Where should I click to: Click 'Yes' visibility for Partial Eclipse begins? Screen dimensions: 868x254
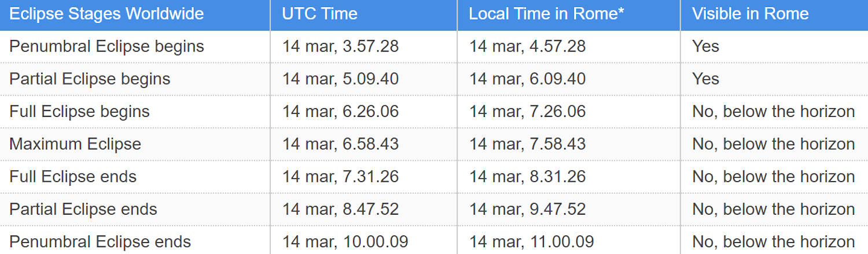[x=705, y=79]
